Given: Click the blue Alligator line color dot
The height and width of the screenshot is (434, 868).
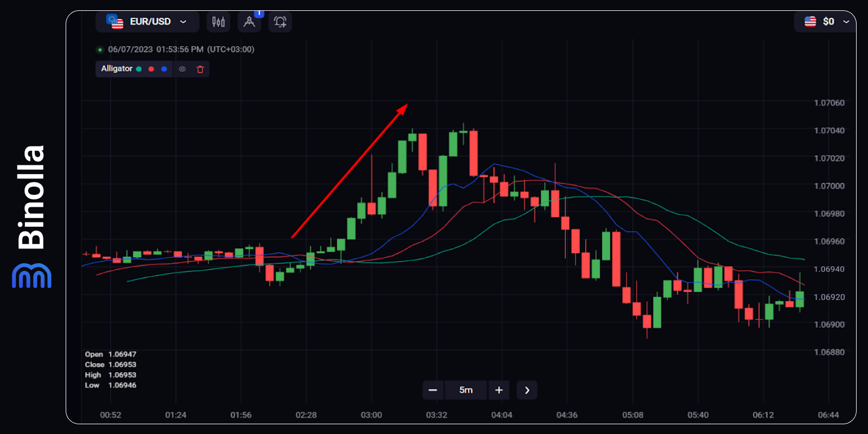Looking at the screenshot, I should 164,69.
